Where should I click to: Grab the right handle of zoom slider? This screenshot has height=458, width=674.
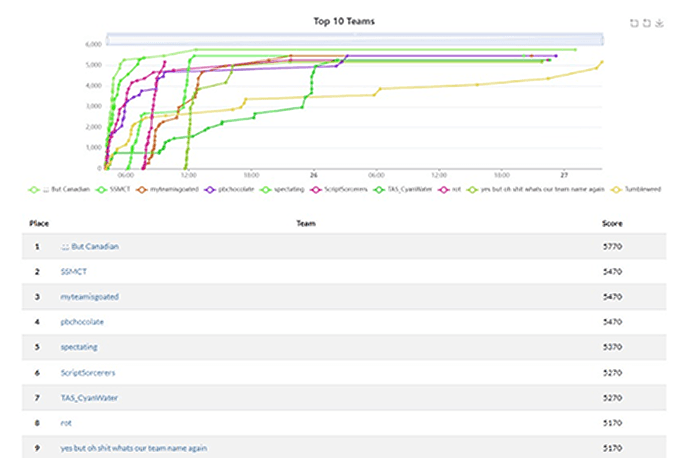(x=602, y=40)
